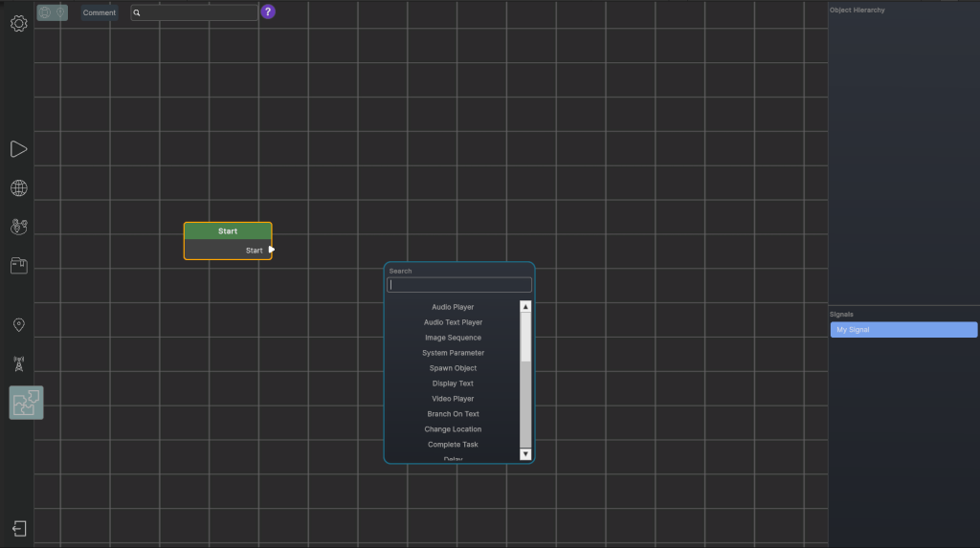
Task: Select System Parameter in node list
Action: (x=453, y=353)
